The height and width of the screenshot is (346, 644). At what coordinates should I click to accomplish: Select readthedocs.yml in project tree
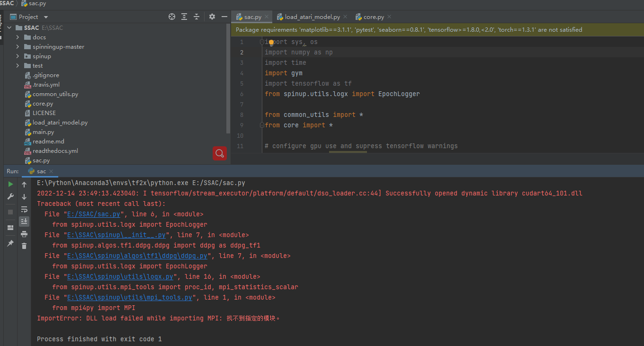[55, 151]
